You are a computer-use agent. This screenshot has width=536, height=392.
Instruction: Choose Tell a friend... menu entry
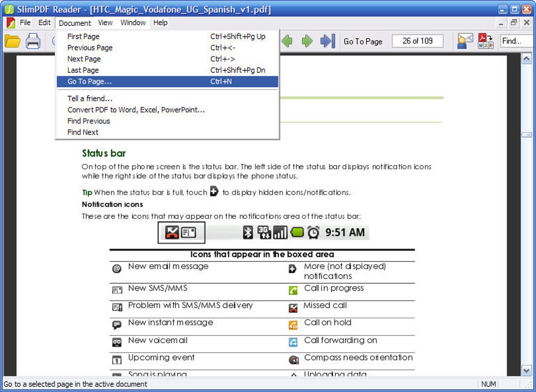168,98
